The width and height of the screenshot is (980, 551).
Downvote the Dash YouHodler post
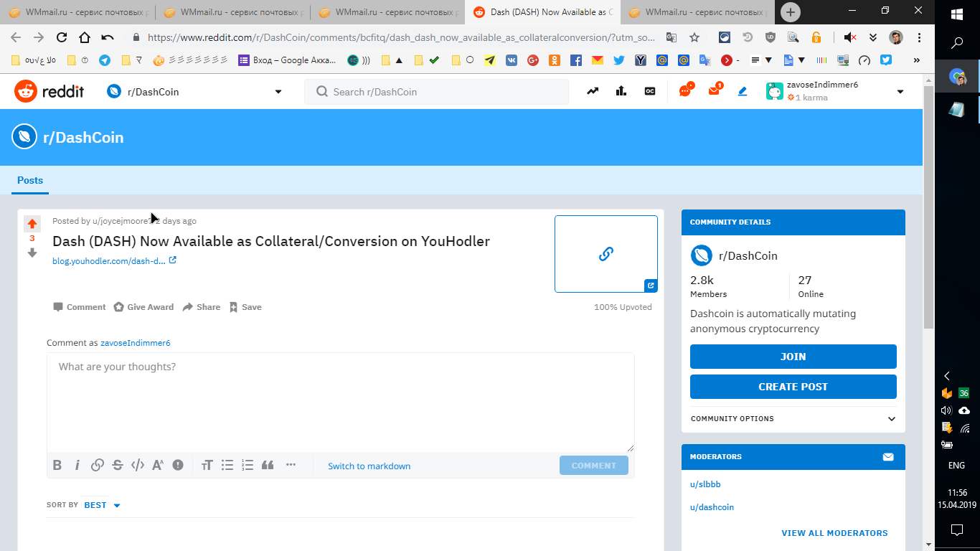pyautogui.click(x=32, y=253)
